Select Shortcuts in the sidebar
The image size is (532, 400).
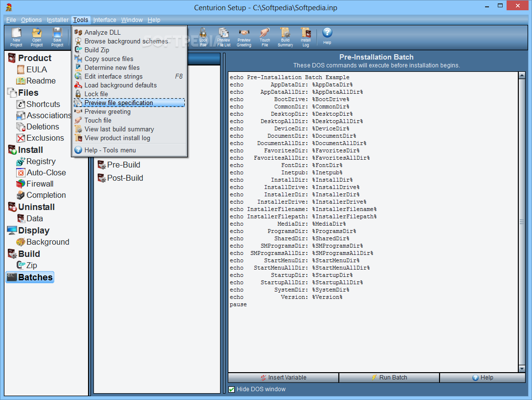point(38,104)
